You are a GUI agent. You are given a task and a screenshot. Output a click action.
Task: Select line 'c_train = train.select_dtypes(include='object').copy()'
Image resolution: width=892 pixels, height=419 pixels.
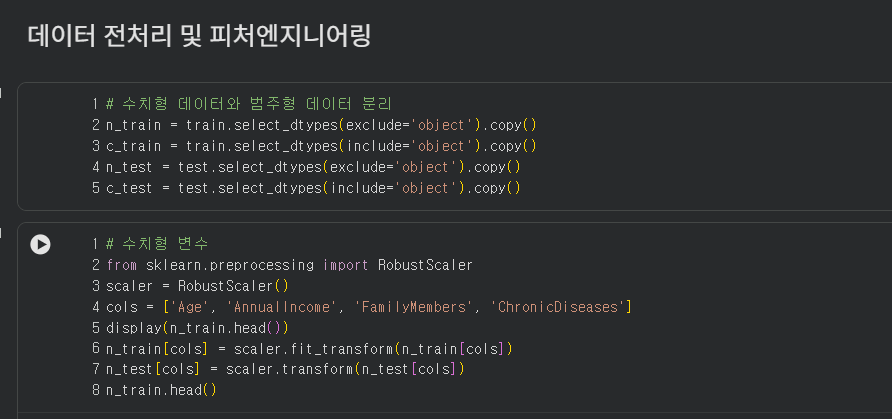[x=321, y=146]
